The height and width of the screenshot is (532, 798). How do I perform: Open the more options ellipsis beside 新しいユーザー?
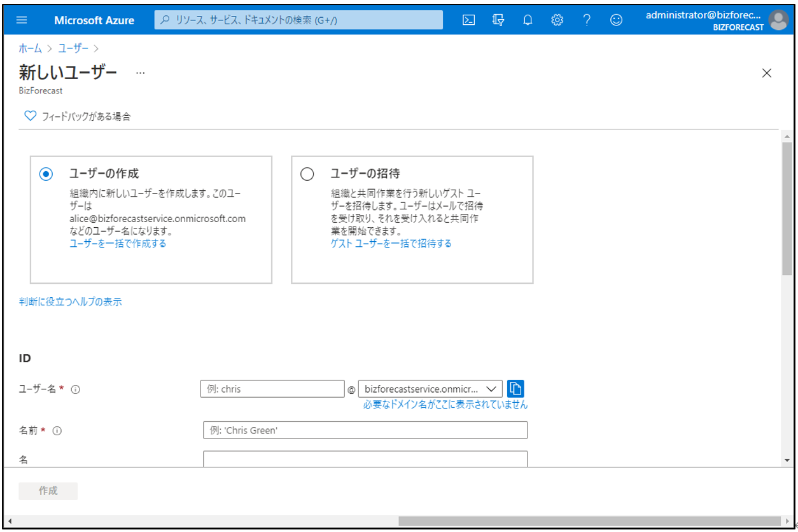(x=140, y=73)
